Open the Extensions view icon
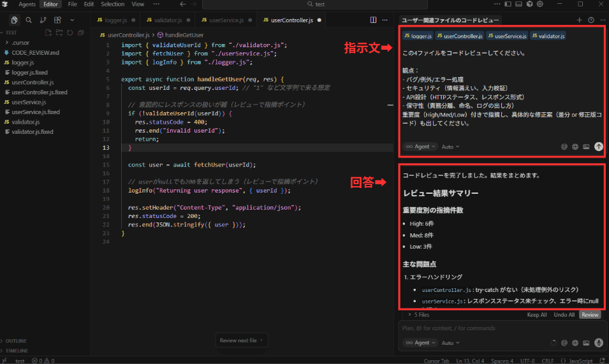Screen dimensions: 609x364 57,20
